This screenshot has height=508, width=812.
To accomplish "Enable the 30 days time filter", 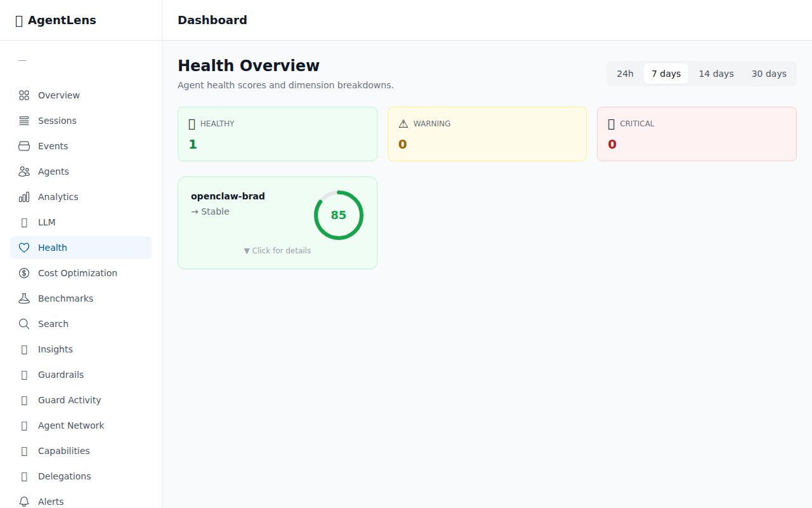I will [769, 73].
